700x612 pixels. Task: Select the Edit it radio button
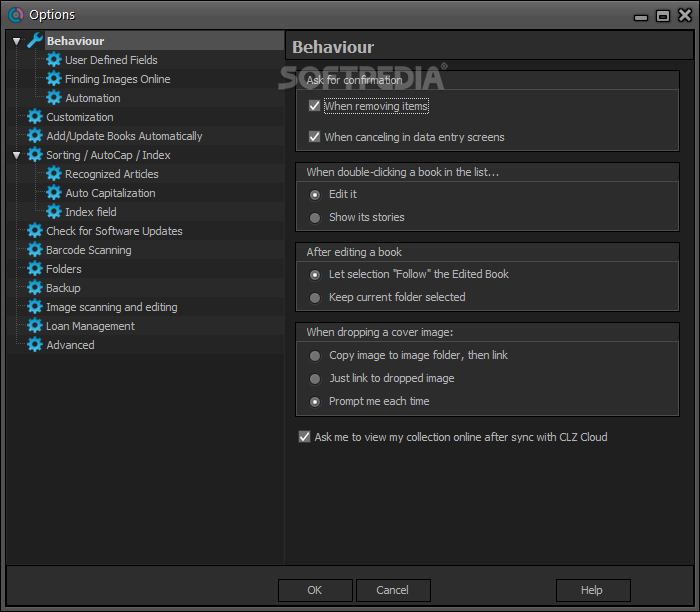coord(315,195)
